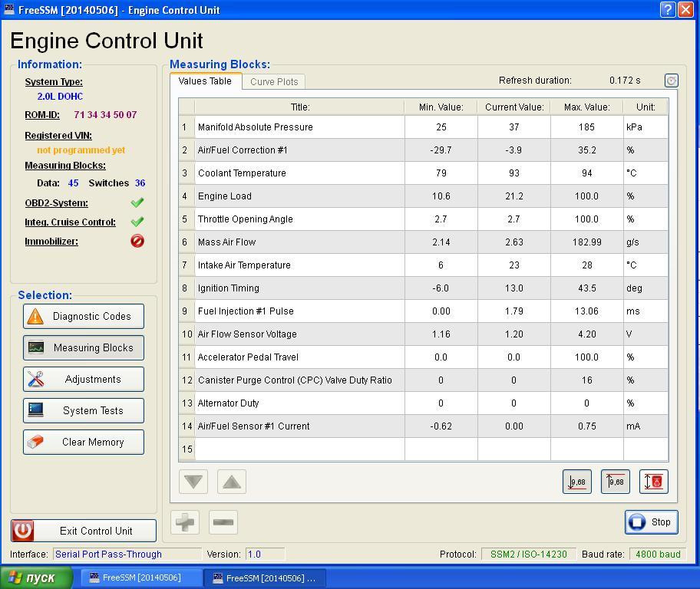Select Coolant Temperature row
700x589 pixels.
423,173
